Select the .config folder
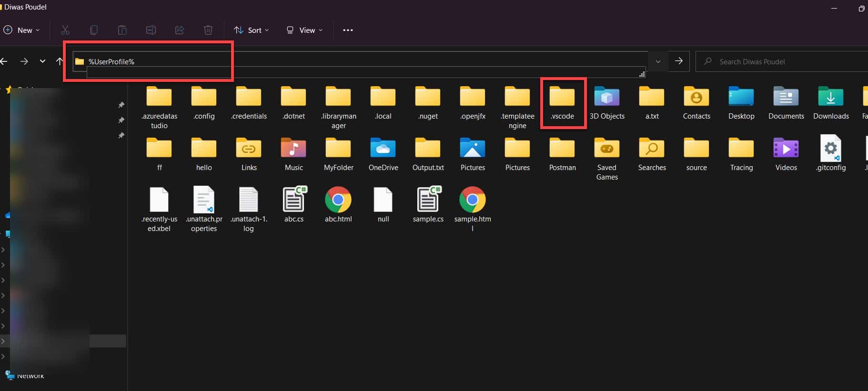 (x=204, y=103)
